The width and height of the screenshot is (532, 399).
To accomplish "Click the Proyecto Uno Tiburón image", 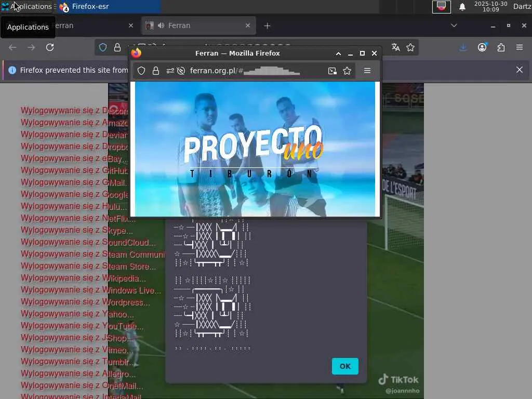I will (255, 149).
